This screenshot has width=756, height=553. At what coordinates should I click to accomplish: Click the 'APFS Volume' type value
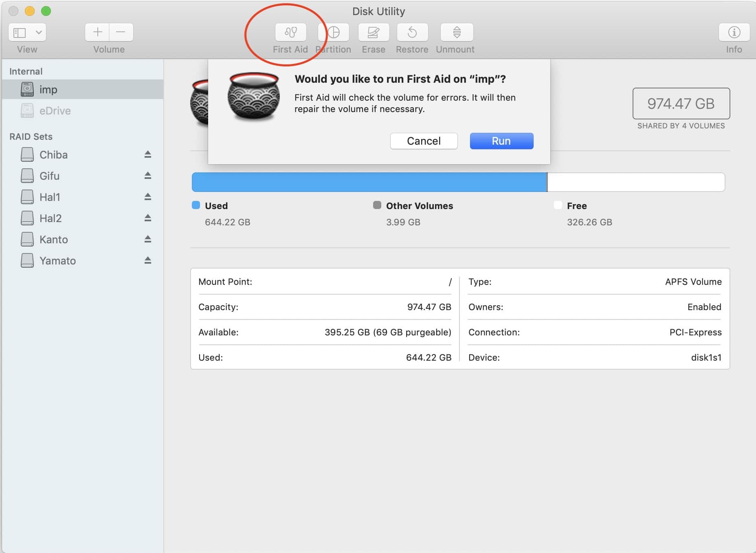(x=693, y=282)
